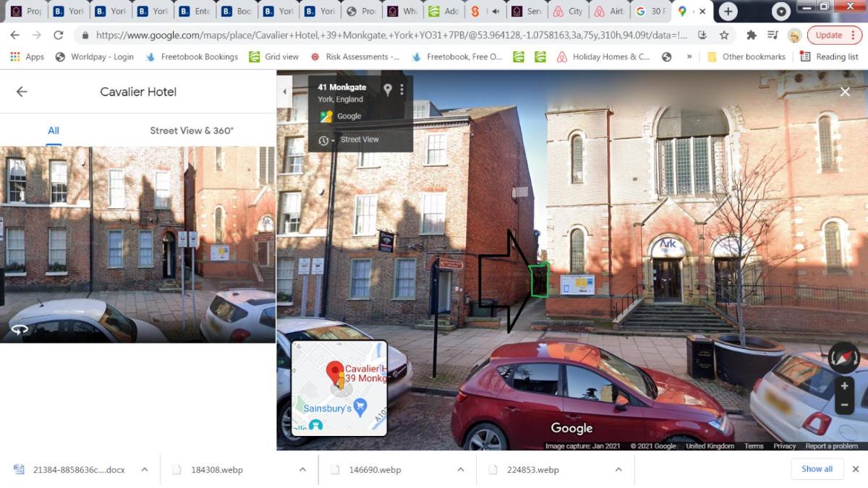868x488 pixels.
Task: Expand options for 184308.webp download
Action: click(302, 469)
